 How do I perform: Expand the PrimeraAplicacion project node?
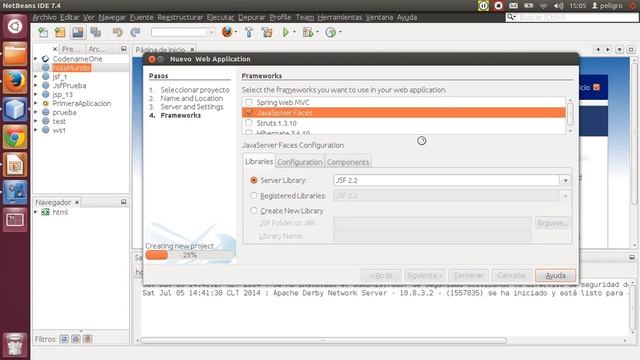point(36,103)
